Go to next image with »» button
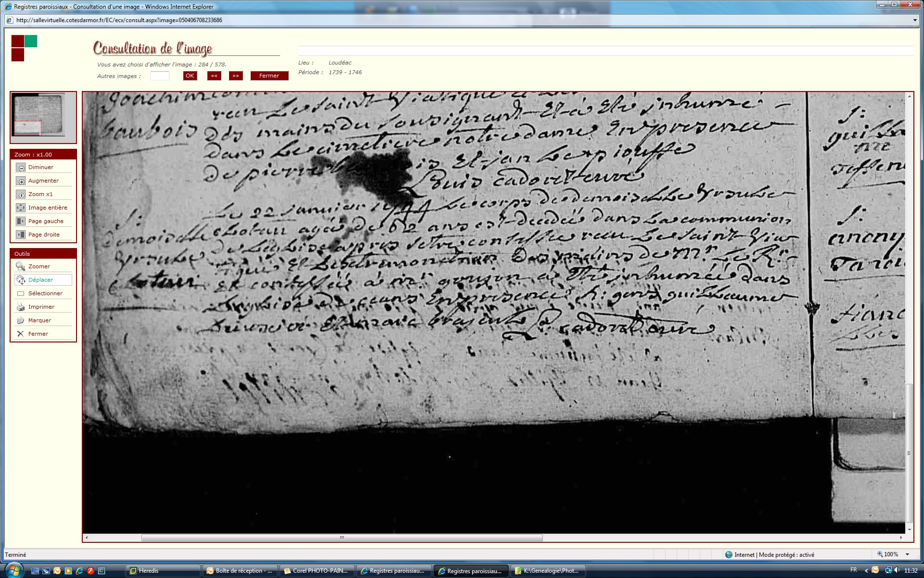Screen dimensions: 924x578 coord(236,76)
